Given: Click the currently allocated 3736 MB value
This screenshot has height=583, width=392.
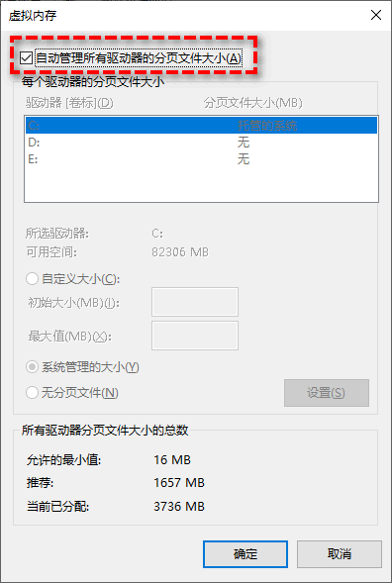Looking at the screenshot, I should click(x=179, y=507).
